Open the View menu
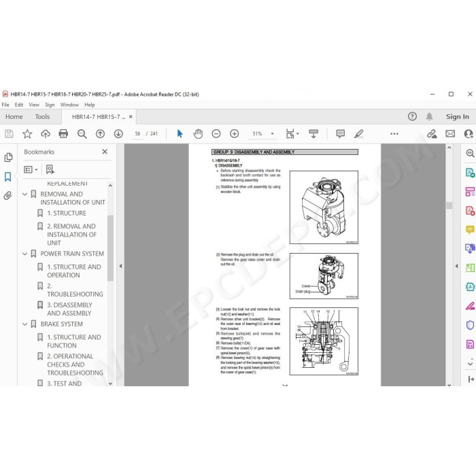The width and height of the screenshot is (476, 476). point(34,105)
